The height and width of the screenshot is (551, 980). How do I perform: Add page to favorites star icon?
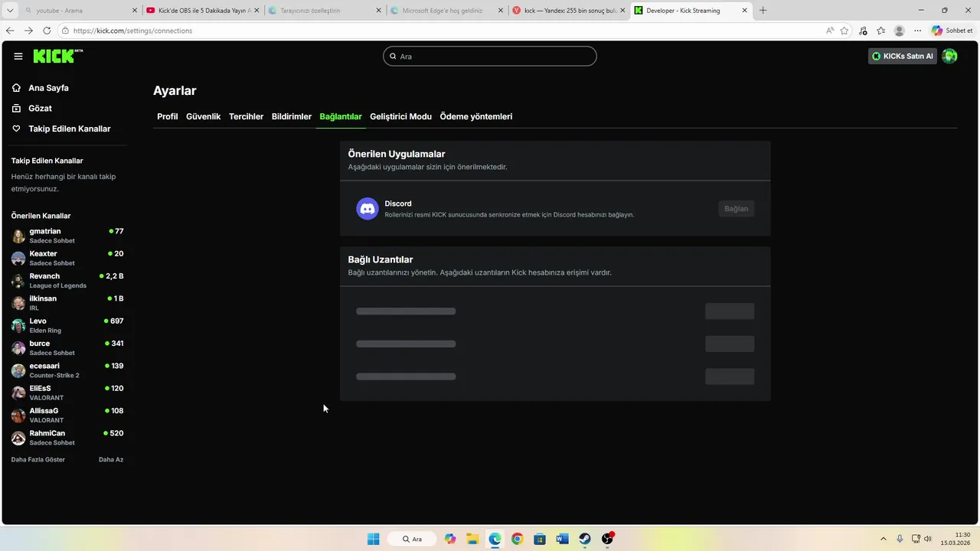(x=844, y=31)
